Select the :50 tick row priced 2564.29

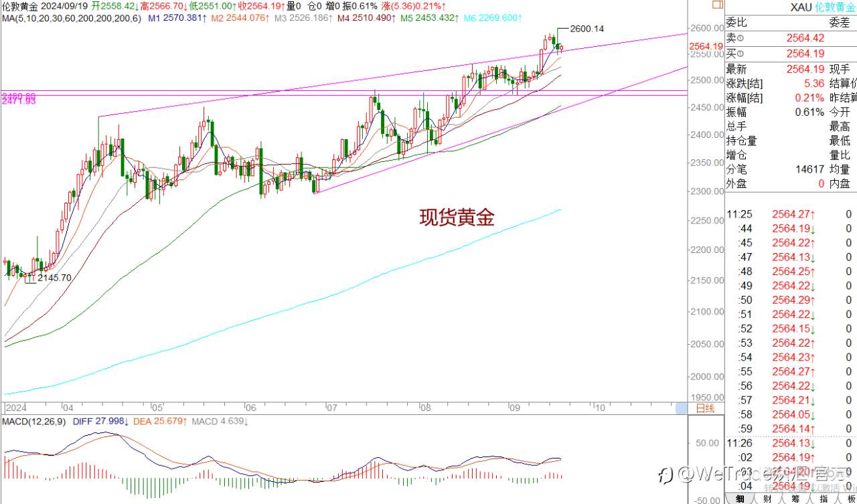coord(791,300)
